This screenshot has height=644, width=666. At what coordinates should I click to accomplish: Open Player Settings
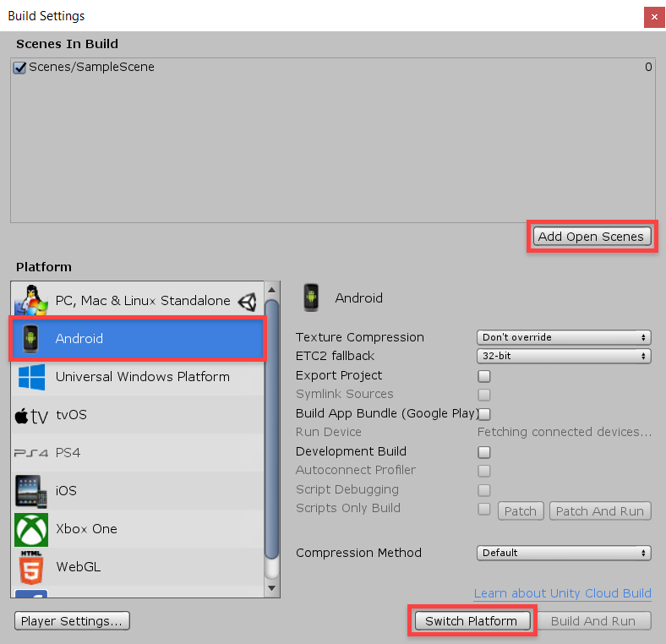[x=72, y=621]
